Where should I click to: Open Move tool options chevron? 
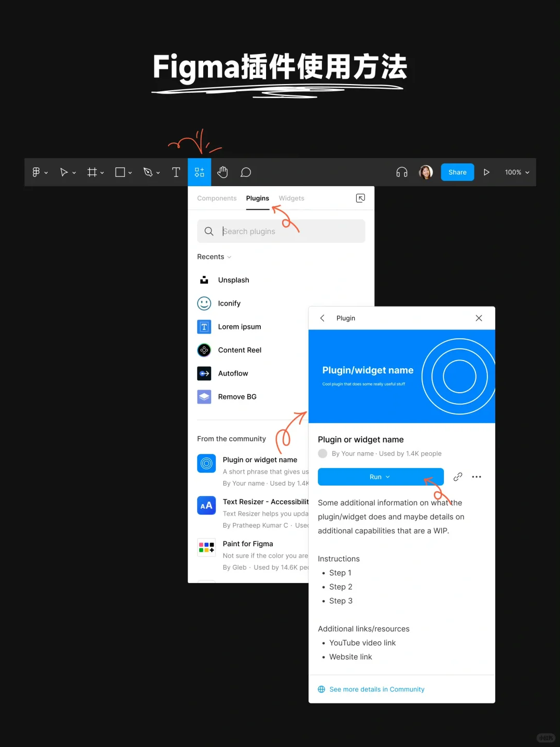tap(74, 173)
